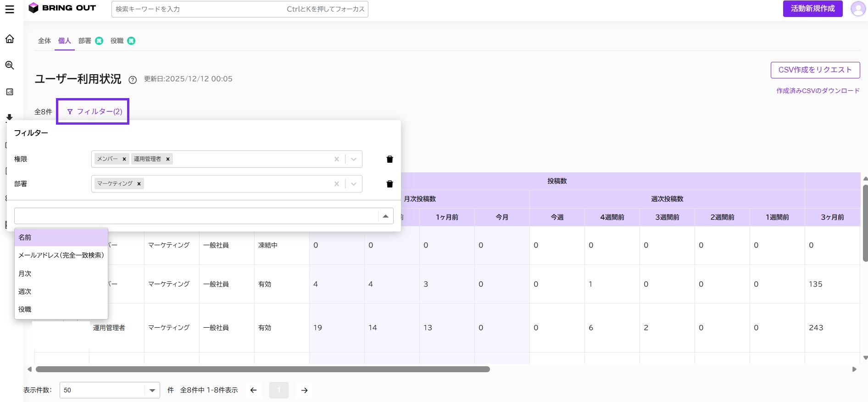The width and height of the screenshot is (868, 402).
Task: Remove the マーケティング tag from 部署
Action: [x=139, y=184]
